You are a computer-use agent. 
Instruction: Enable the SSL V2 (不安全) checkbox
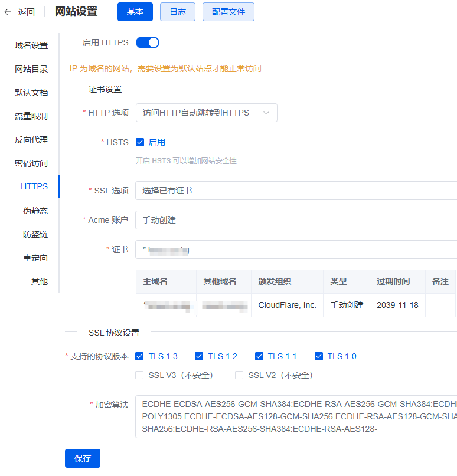[239, 375]
